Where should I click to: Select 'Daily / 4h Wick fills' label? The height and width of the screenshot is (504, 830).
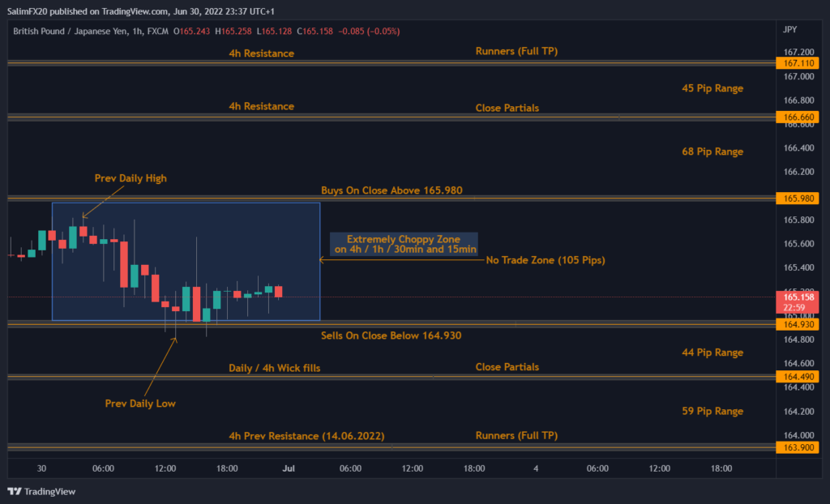[x=274, y=368]
